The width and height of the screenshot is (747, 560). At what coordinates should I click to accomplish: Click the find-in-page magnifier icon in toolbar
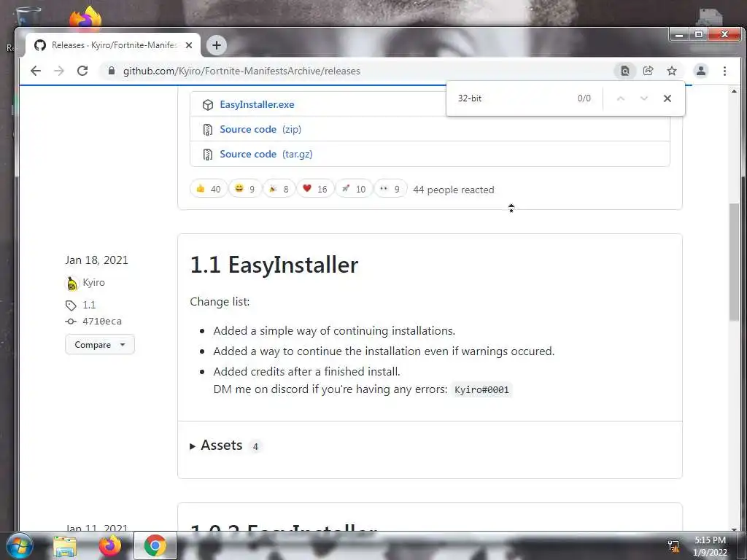[x=624, y=71]
